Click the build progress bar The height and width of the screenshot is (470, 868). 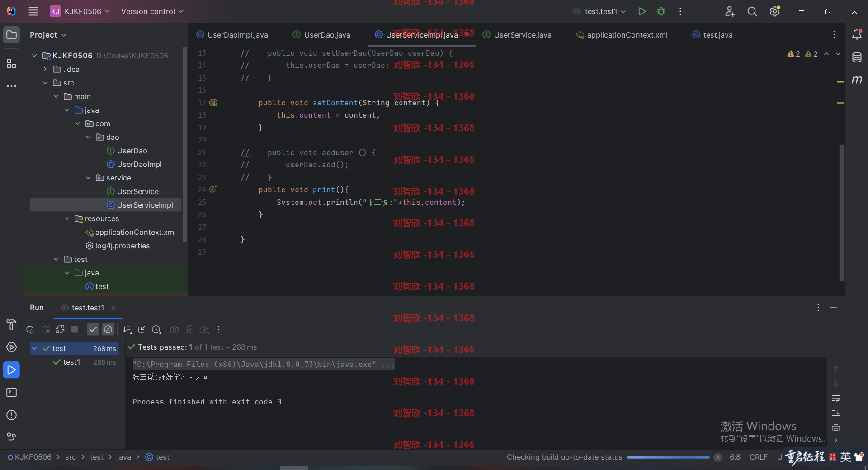(668, 457)
